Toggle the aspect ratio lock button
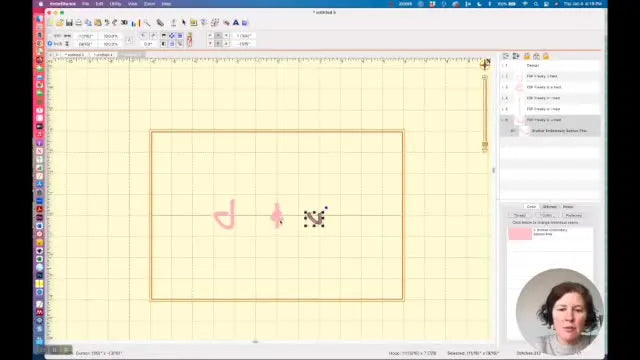The height and width of the screenshot is (360, 640). [x=129, y=40]
